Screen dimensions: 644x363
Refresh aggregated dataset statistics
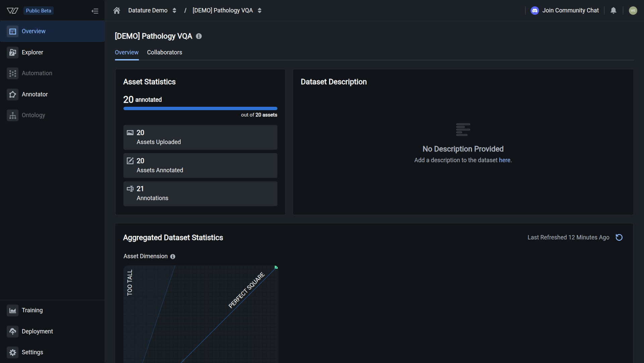tap(619, 237)
